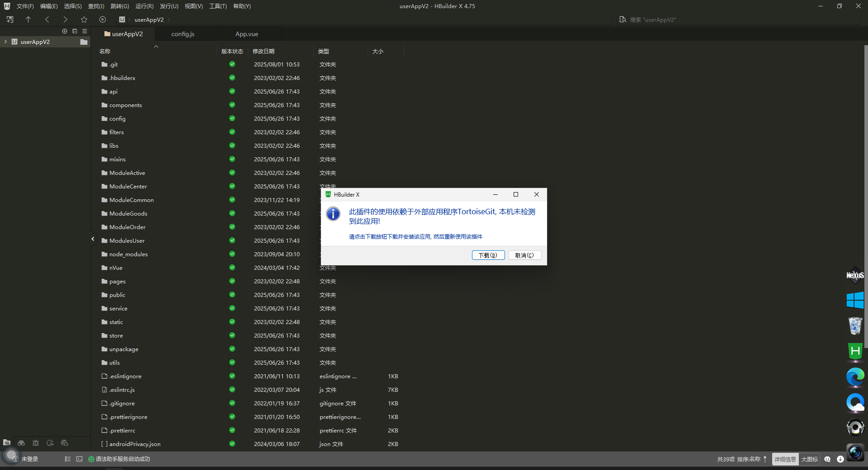
Task: Click the sync arrow icon at bottom left
Action: [x=50, y=443]
